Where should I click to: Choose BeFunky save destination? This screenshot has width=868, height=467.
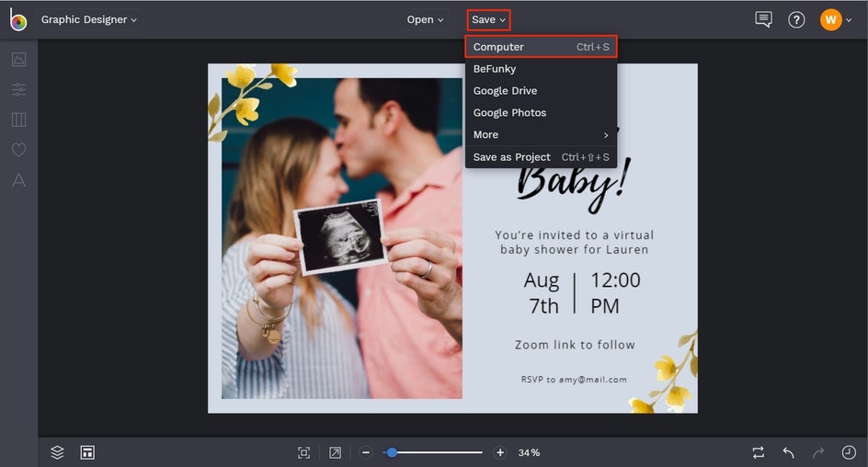[x=541, y=69]
